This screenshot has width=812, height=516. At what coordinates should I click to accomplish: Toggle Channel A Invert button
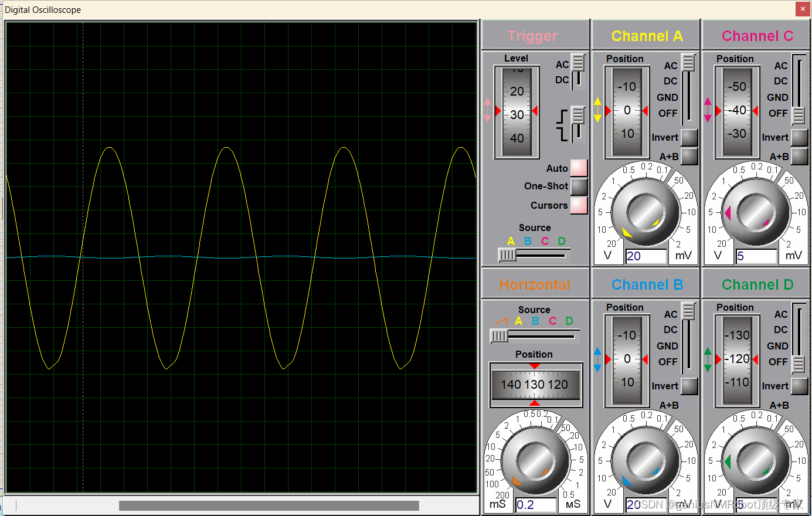pos(689,137)
